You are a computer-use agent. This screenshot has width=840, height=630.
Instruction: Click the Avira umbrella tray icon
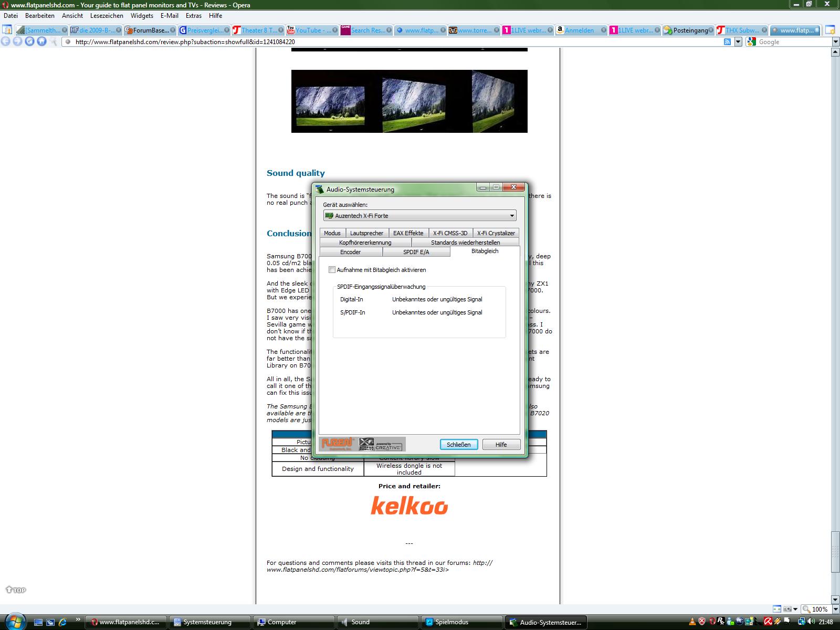768,622
